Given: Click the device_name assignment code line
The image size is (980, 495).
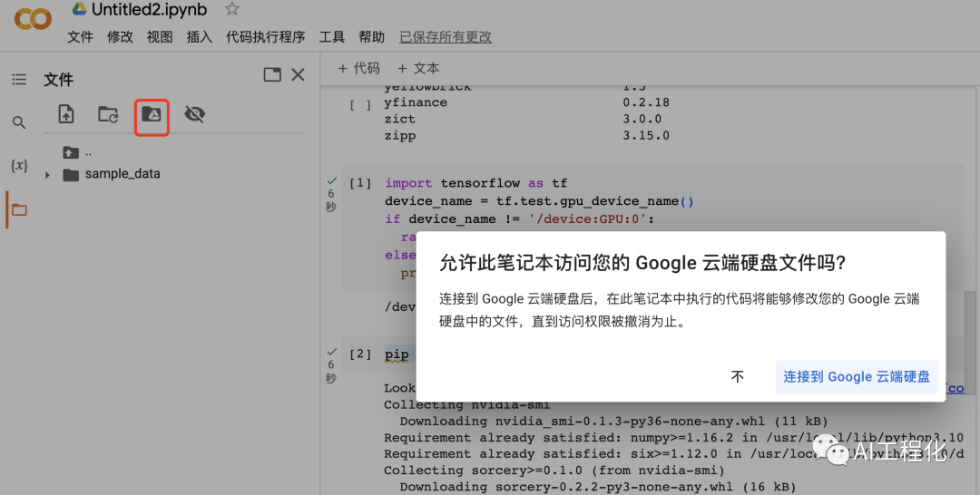Looking at the screenshot, I should 539,201.
